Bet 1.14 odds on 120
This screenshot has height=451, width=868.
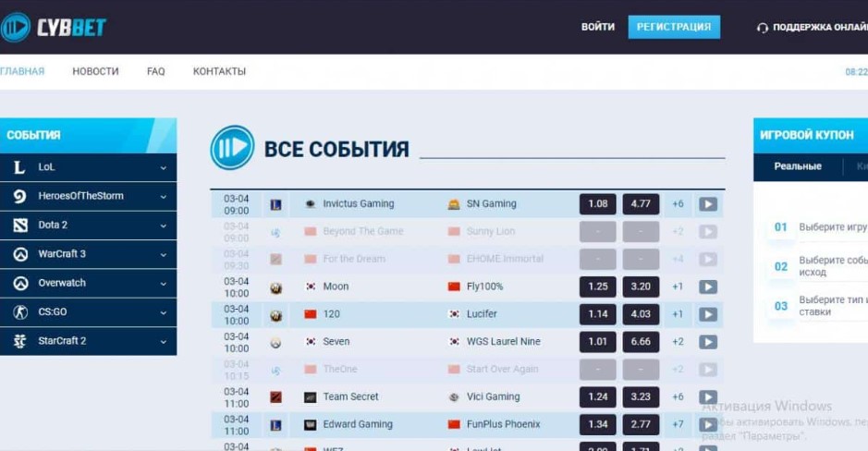(x=598, y=314)
